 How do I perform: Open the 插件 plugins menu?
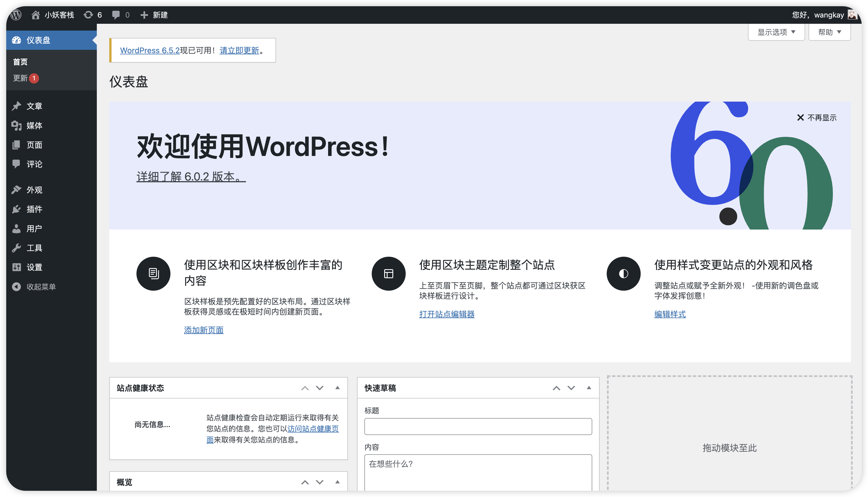[34, 209]
